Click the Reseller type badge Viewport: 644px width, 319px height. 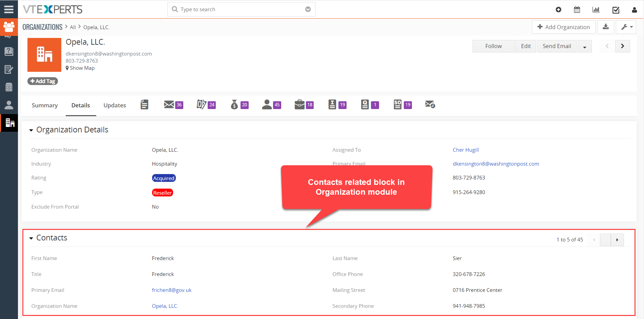[163, 193]
